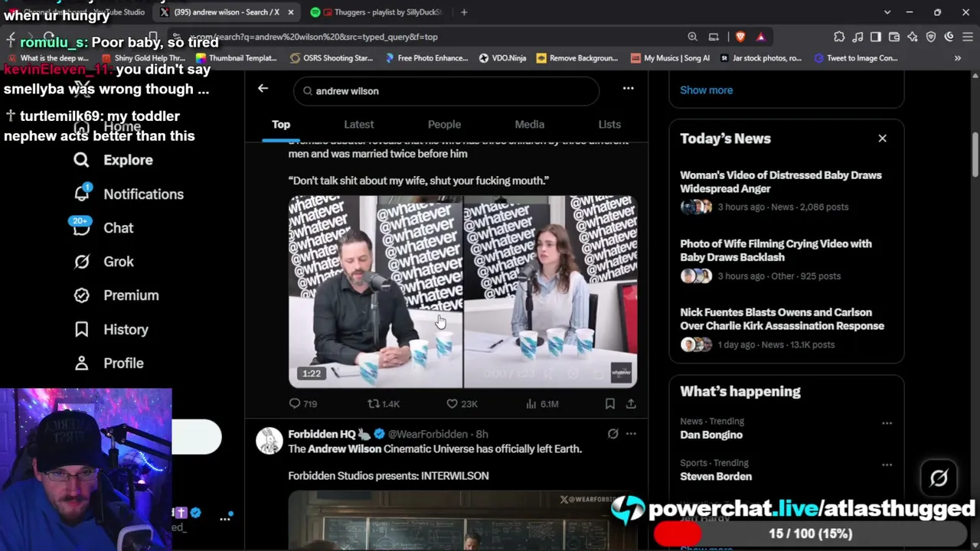Open search options three-dot menu
Viewport: 980px width, 551px height.
(628, 89)
